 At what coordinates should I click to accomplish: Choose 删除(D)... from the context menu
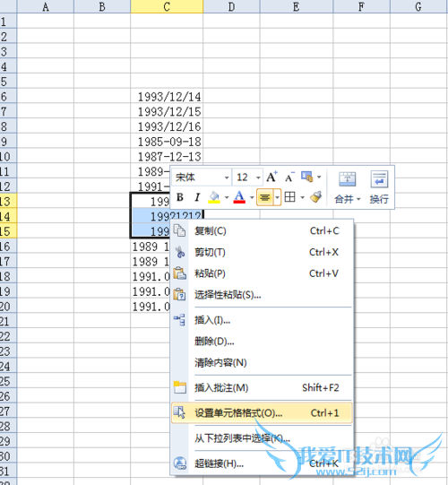262,342
